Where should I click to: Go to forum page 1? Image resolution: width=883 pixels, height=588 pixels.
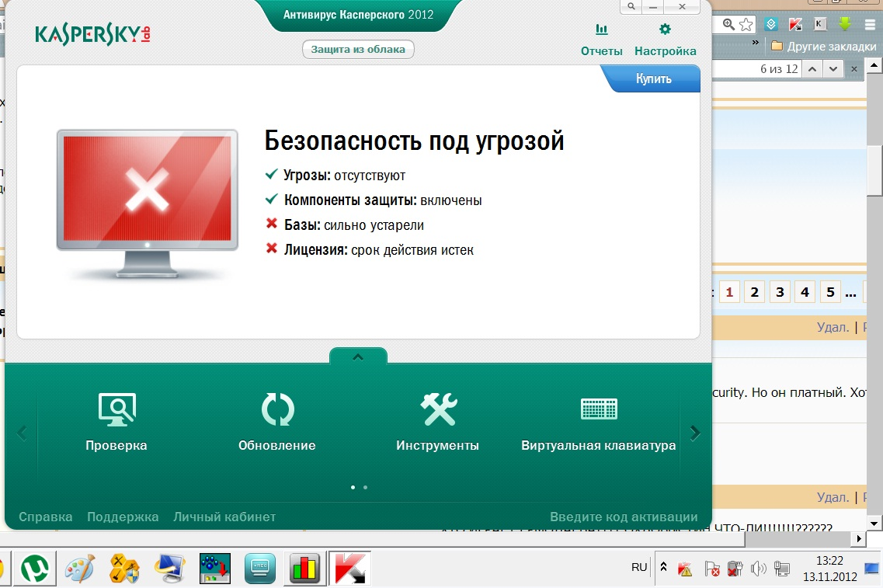tap(729, 292)
